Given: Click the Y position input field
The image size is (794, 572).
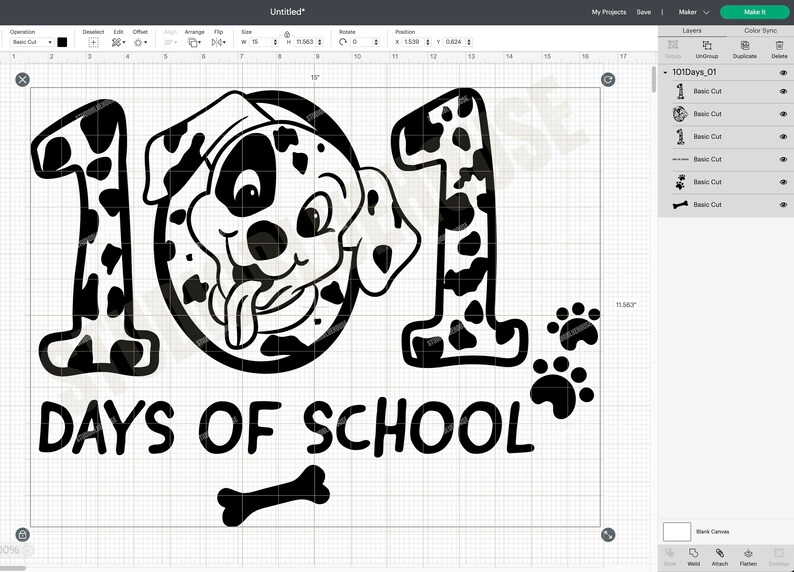Looking at the screenshot, I should (454, 43).
